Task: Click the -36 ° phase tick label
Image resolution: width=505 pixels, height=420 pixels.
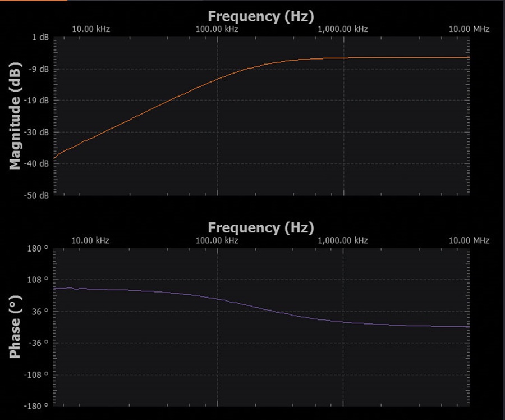Action: (38, 343)
